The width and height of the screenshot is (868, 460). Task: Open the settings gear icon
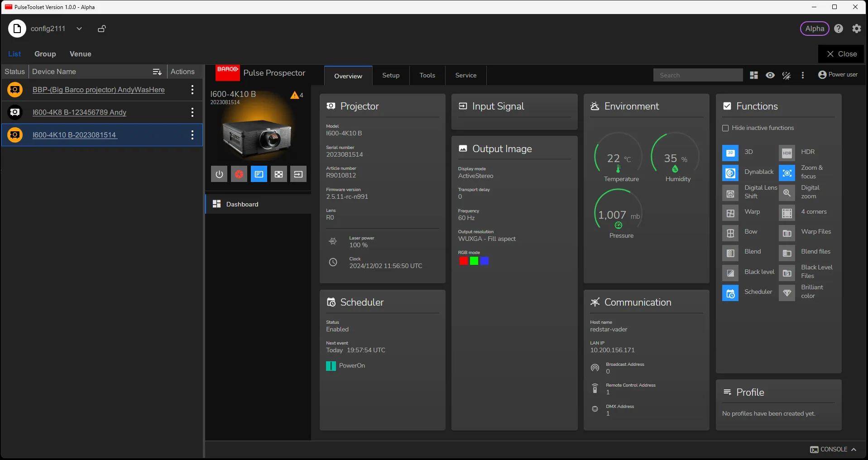tap(856, 29)
